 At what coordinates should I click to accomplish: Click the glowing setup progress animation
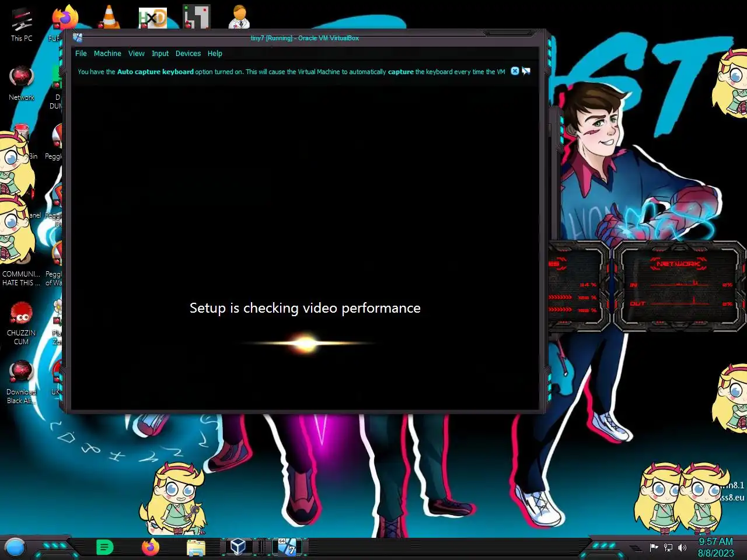[x=305, y=344]
